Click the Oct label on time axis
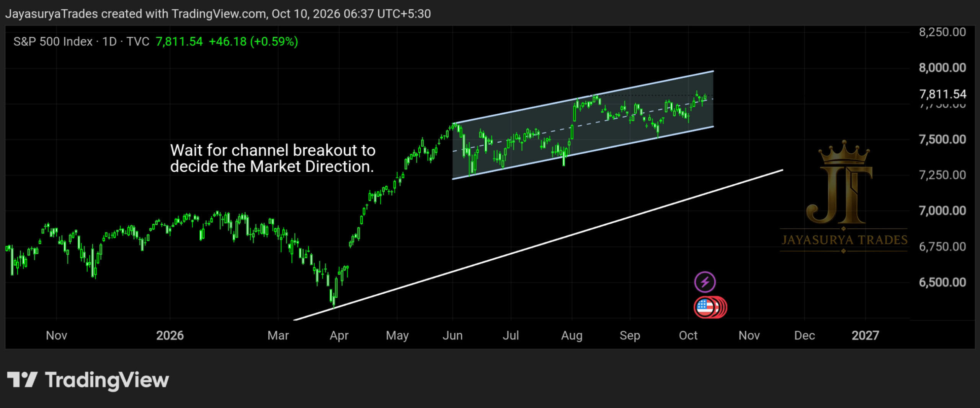Screen dimensions: 980x408 (x=688, y=335)
